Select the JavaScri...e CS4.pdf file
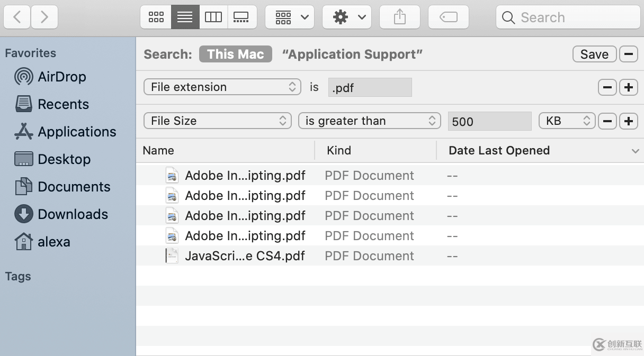The image size is (644, 356). pyautogui.click(x=245, y=256)
